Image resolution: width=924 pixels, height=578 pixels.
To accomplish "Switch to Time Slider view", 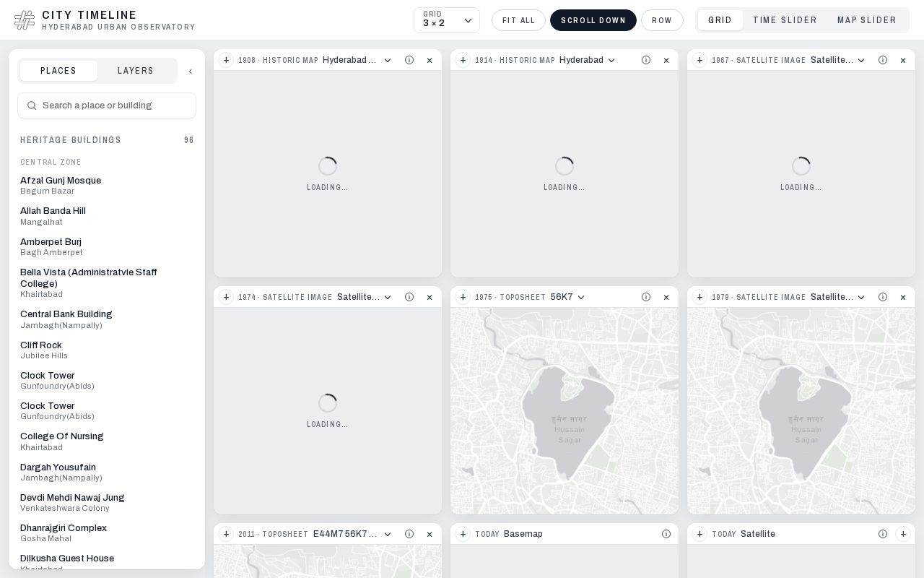I will pyautogui.click(x=785, y=20).
